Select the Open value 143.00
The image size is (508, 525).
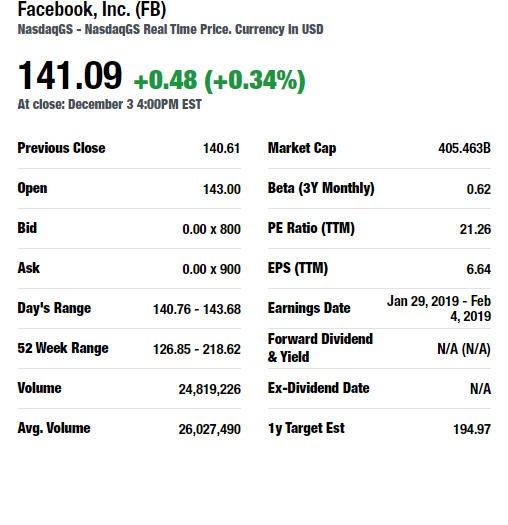click(222, 189)
